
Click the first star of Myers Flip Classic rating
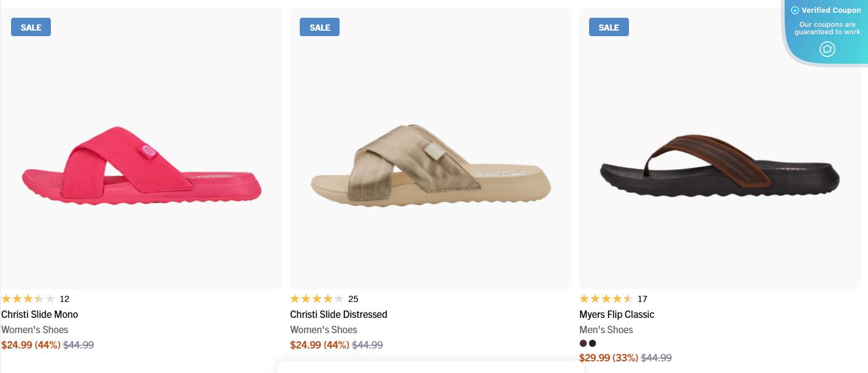(584, 298)
